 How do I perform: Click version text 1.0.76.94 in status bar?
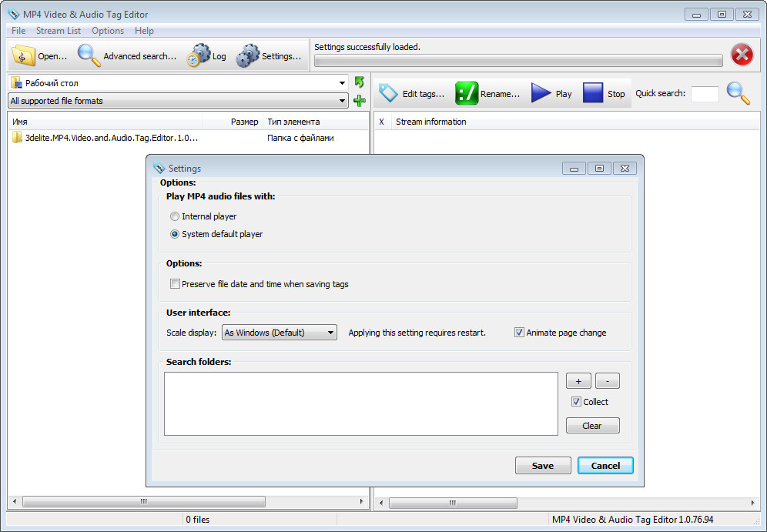tap(696, 519)
